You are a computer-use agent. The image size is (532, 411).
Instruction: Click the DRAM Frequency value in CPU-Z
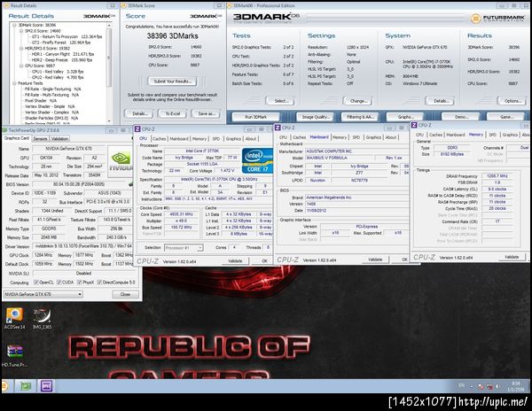(497, 176)
